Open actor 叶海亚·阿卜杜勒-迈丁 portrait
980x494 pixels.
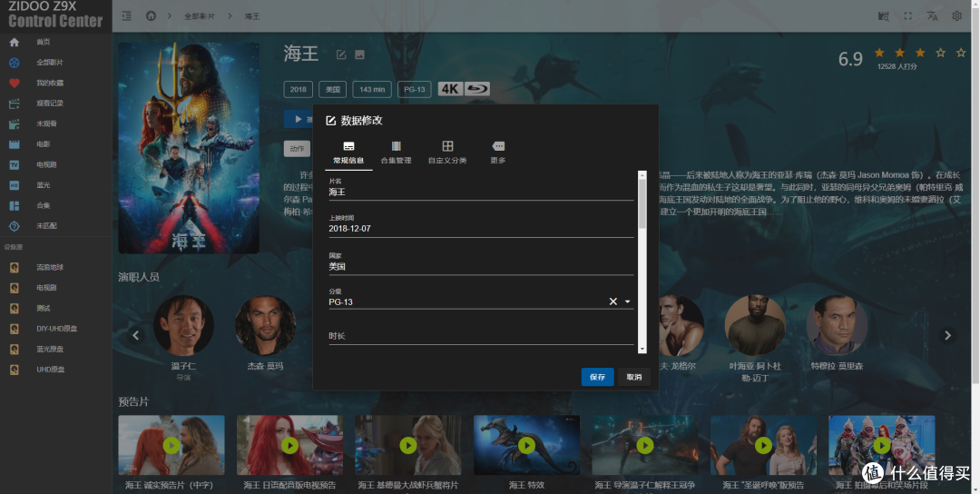tap(755, 326)
